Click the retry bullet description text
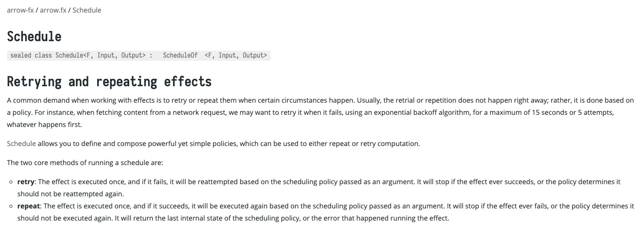This screenshot has width=644, height=234. [319, 188]
